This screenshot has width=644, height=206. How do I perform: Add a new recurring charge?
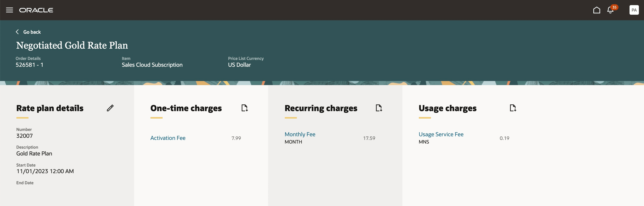click(379, 108)
